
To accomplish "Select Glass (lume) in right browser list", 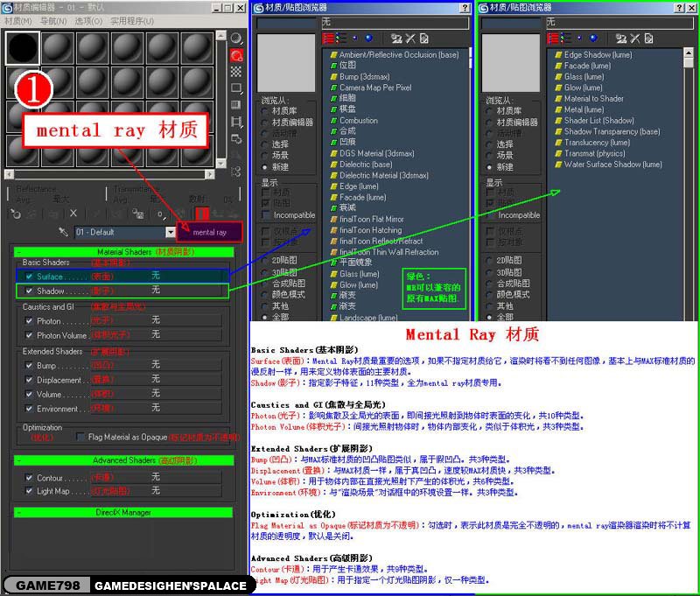I will (x=584, y=77).
